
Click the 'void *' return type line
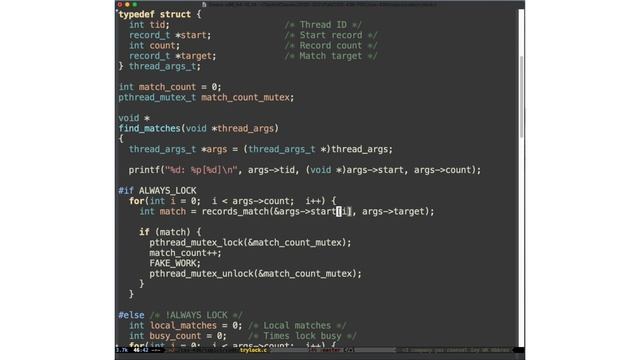pos(134,118)
